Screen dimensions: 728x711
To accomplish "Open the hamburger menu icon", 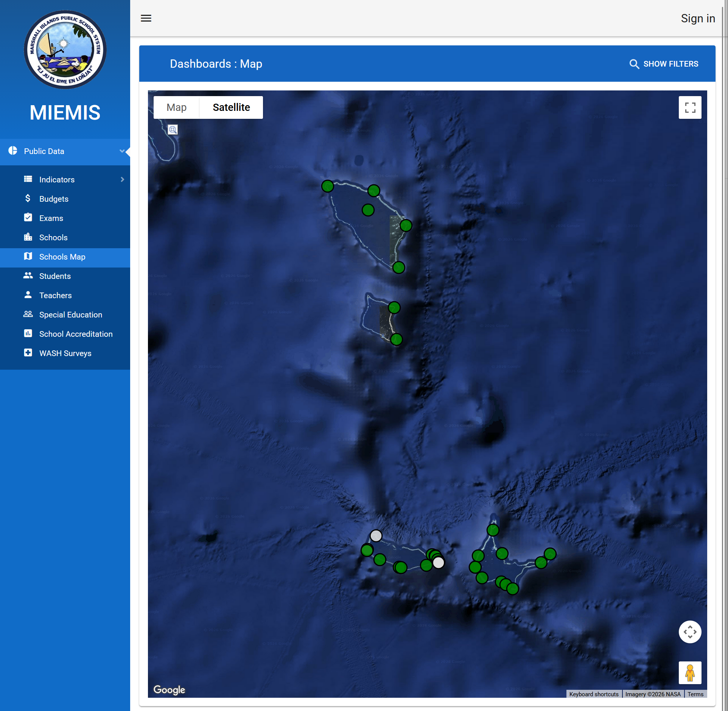I will 146,18.
